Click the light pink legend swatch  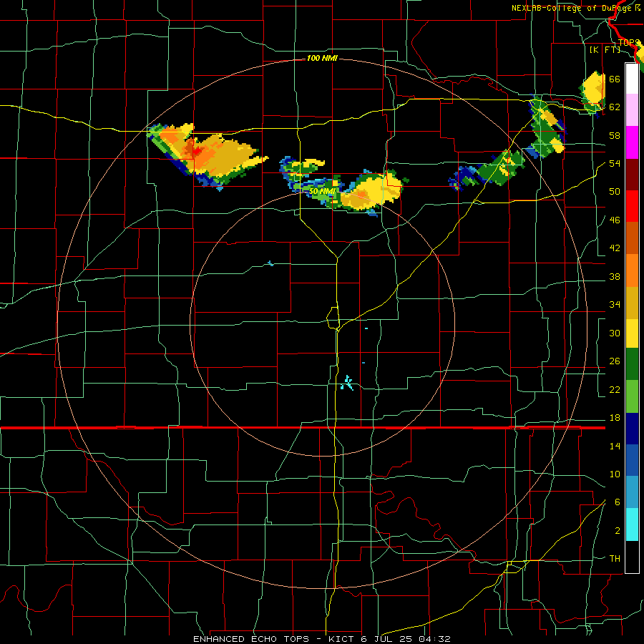632,109
